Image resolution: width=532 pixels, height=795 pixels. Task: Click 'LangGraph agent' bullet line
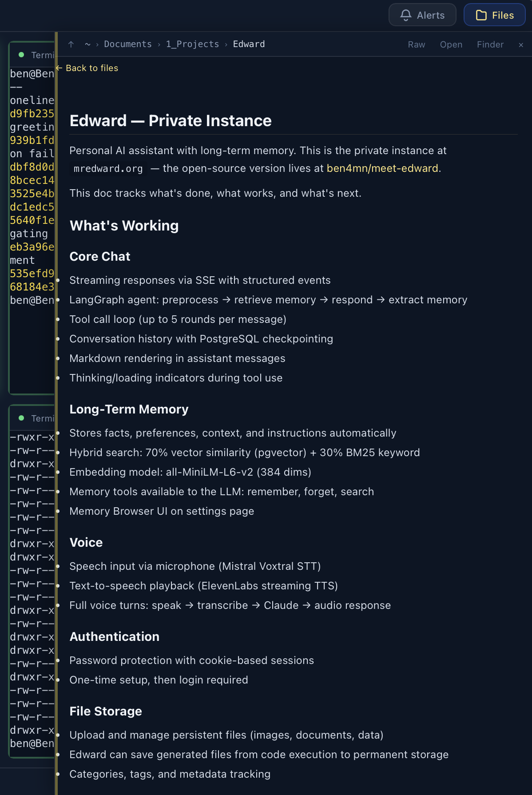tap(268, 300)
